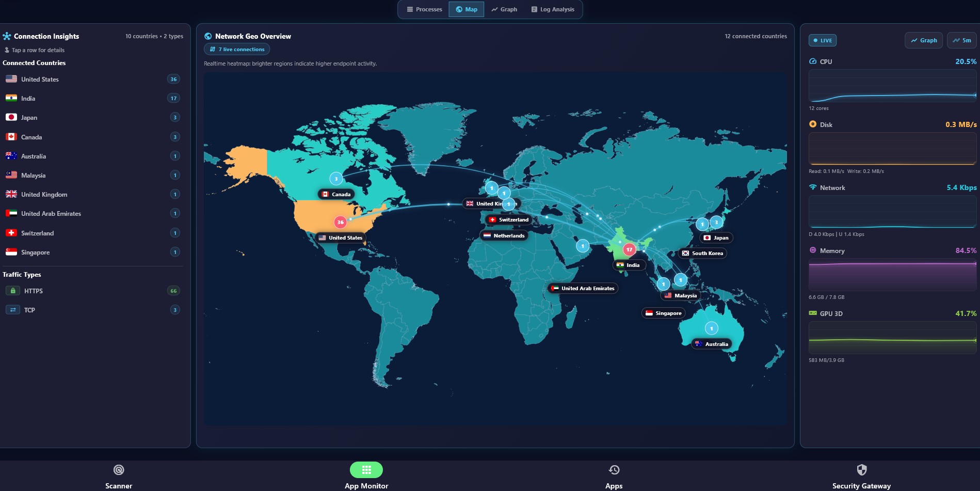The image size is (980, 491).
Task: Click the Singapore flag icon in list
Action: pyautogui.click(x=11, y=252)
